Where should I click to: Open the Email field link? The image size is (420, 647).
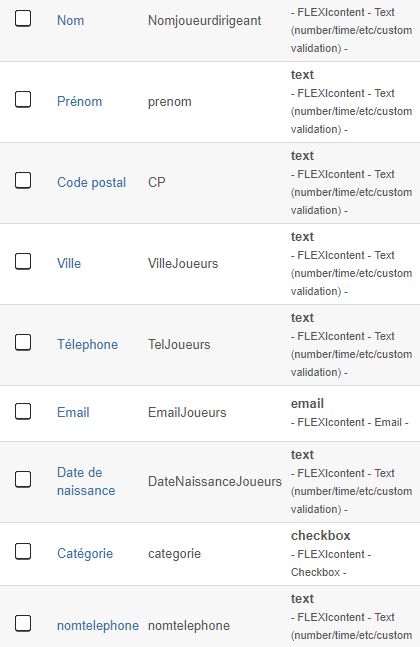[x=73, y=412]
